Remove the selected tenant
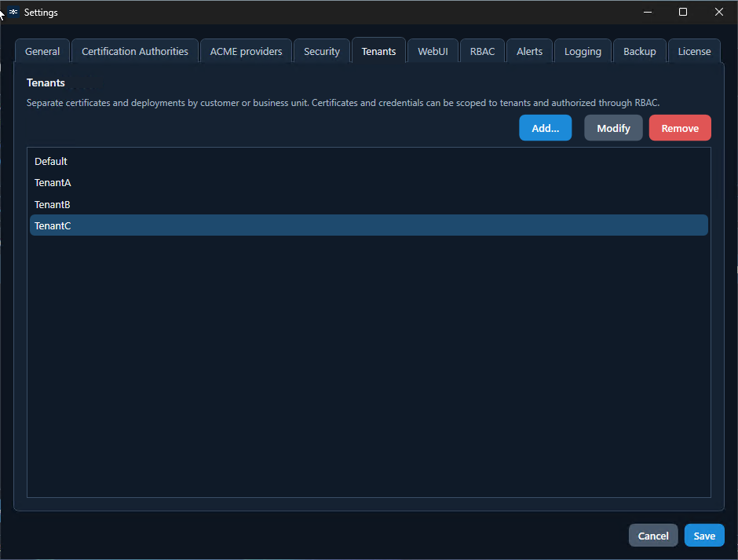The height and width of the screenshot is (560, 738). [x=680, y=128]
